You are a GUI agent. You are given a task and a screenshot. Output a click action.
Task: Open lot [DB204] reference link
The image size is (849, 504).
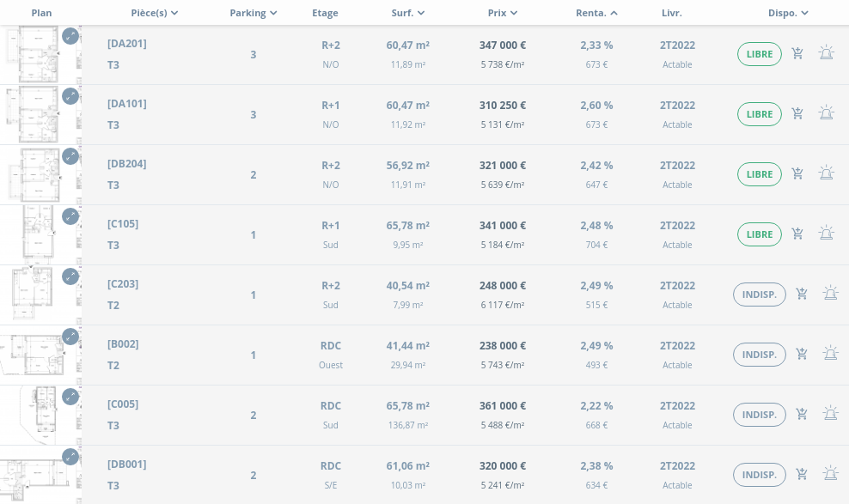tap(126, 164)
